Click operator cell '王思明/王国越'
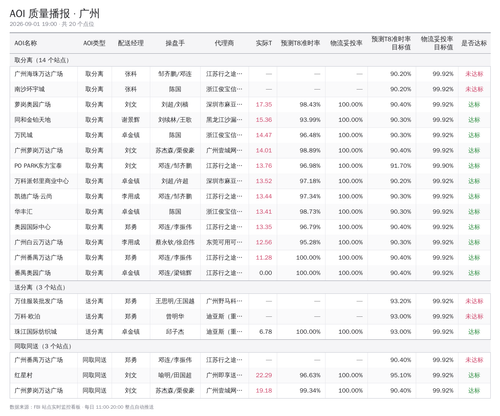 (175, 301)
